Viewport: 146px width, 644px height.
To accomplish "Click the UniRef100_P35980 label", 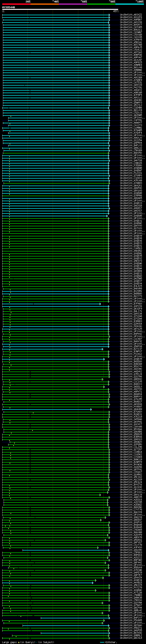I will point(131,165).
